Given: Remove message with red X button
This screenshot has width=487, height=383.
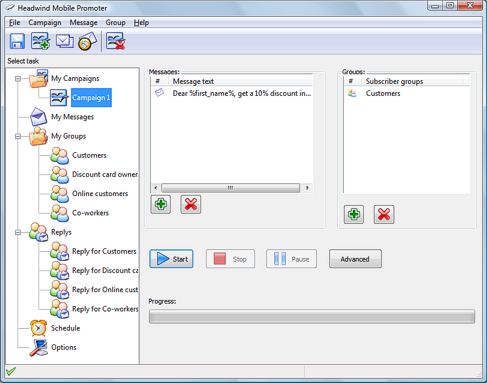Looking at the screenshot, I should click(191, 204).
